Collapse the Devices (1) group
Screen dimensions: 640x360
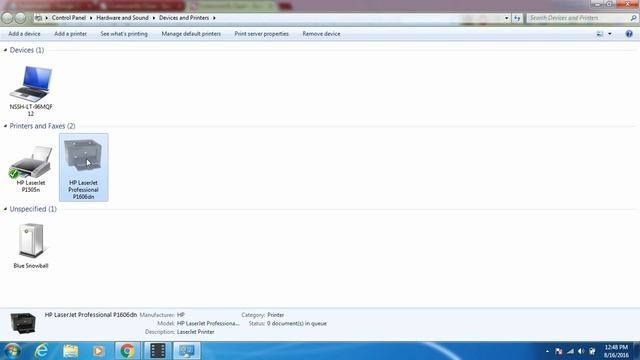click(x=5, y=50)
